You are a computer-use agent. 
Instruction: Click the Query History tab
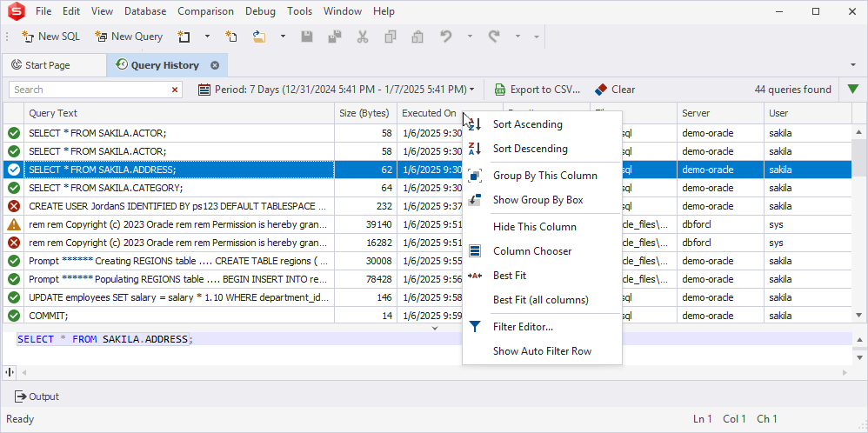[165, 65]
